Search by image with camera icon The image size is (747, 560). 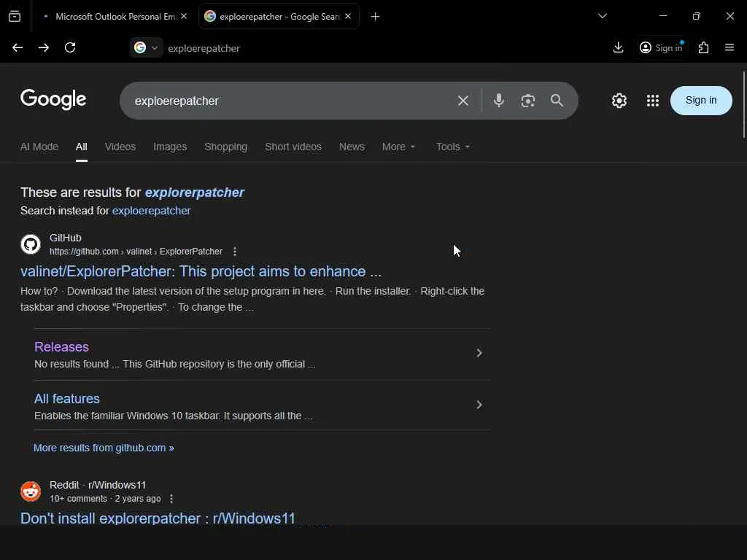click(528, 101)
